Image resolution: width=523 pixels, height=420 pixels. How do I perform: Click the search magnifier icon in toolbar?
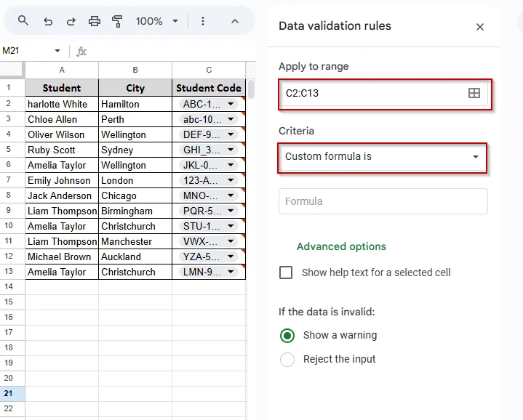(23, 21)
